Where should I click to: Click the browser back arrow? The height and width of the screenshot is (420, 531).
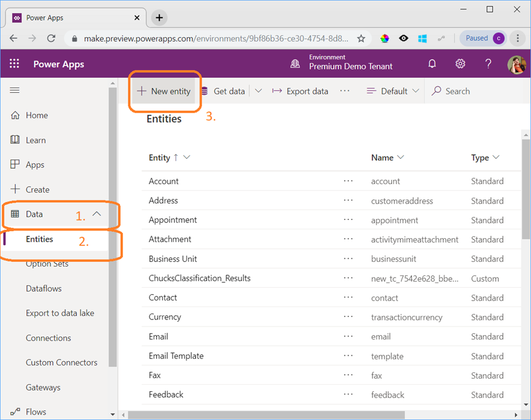click(x=14, y=38)
